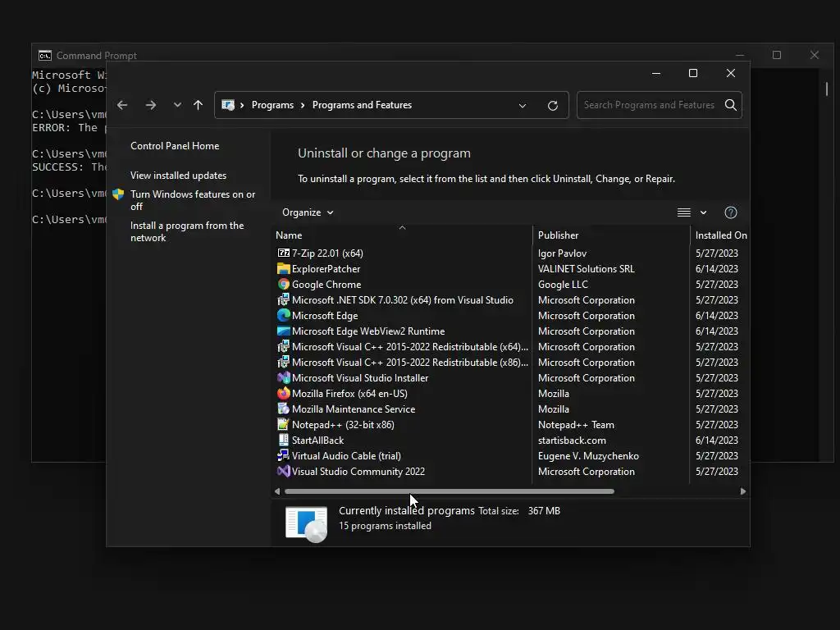Click the Currently installed programs thumbnail
Viewport: 840px width, 630px height.
307,523
